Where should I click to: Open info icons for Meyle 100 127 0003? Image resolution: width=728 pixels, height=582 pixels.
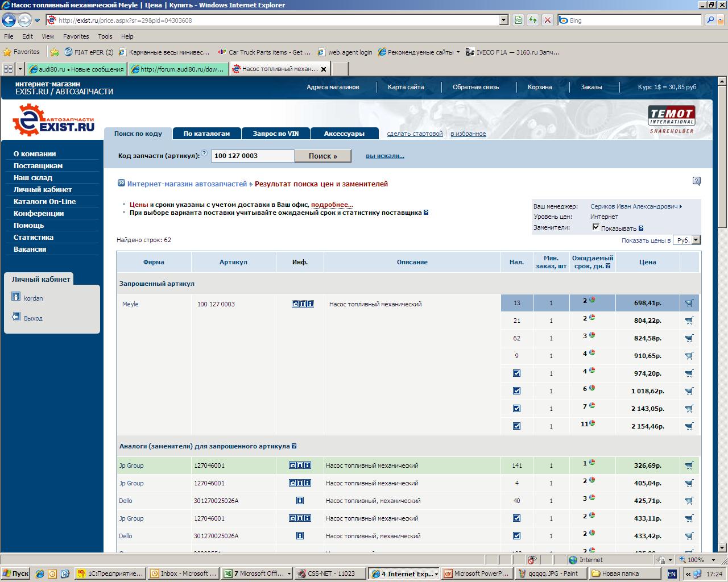(x=303, y=304)
